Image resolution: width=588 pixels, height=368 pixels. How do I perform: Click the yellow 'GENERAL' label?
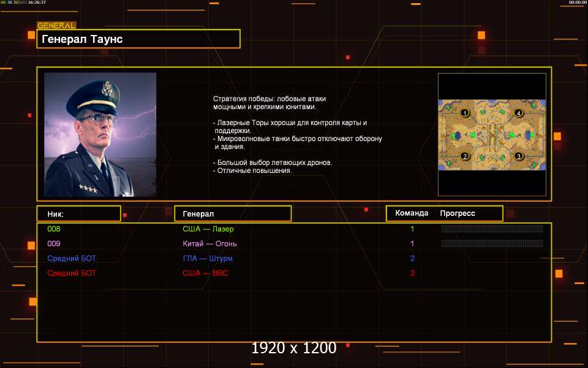click(x=56, y=26)
